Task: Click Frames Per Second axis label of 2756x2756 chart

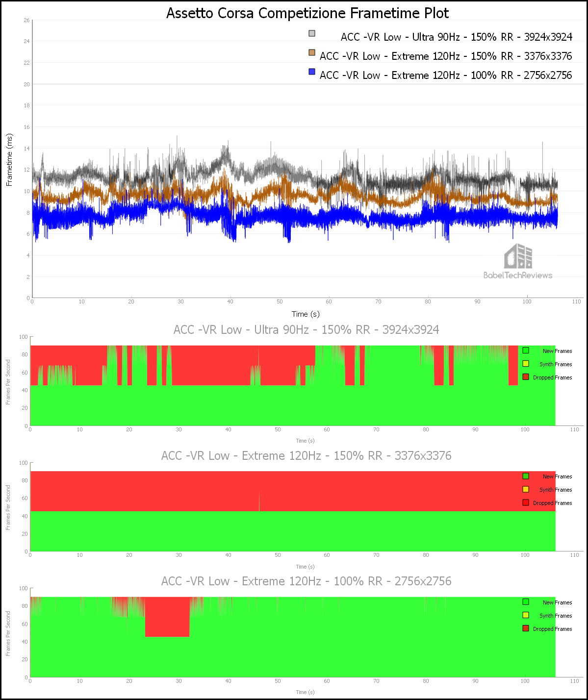Action: click(8, 633)
